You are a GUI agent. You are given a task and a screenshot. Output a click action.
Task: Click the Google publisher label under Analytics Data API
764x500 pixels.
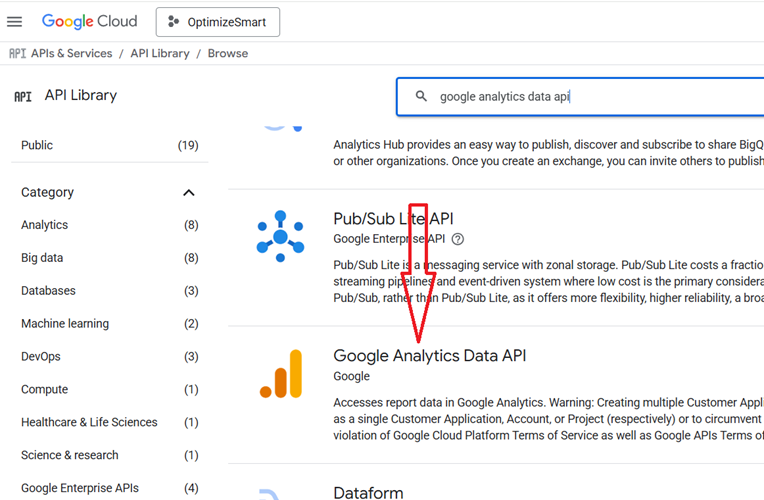(x=351, y=376)
